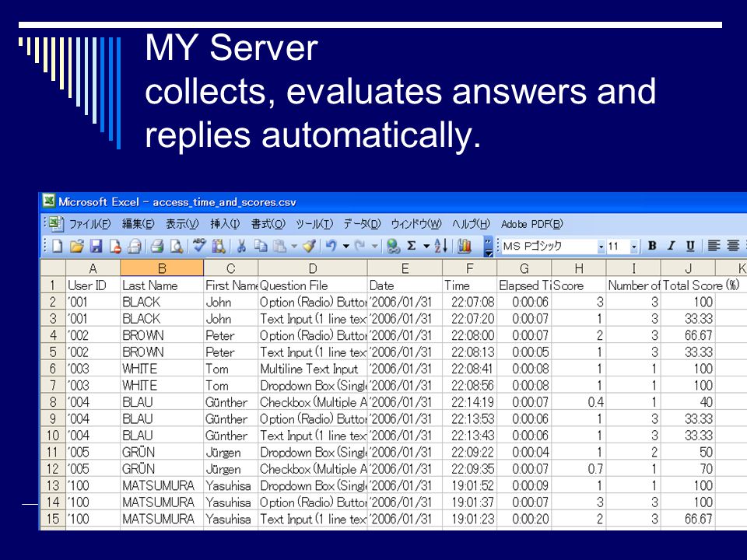Viewport: 747px width, 560px height.
Task: Click the Redo arrow icon
Action: pos(360,247)
